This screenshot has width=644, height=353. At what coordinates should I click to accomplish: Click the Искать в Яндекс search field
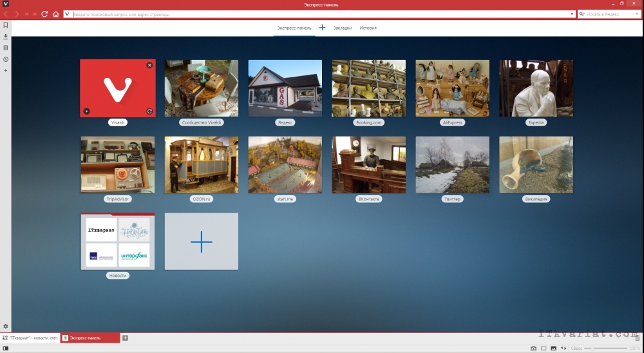point(609,14)
